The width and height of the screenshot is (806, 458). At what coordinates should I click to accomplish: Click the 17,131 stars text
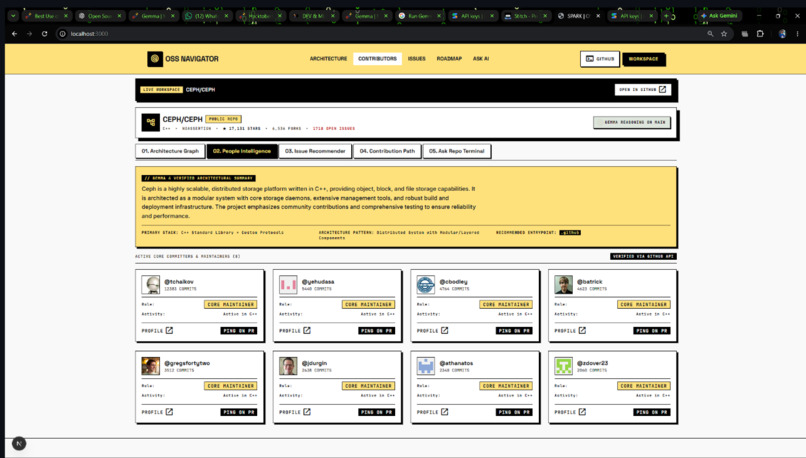(242, 129)
